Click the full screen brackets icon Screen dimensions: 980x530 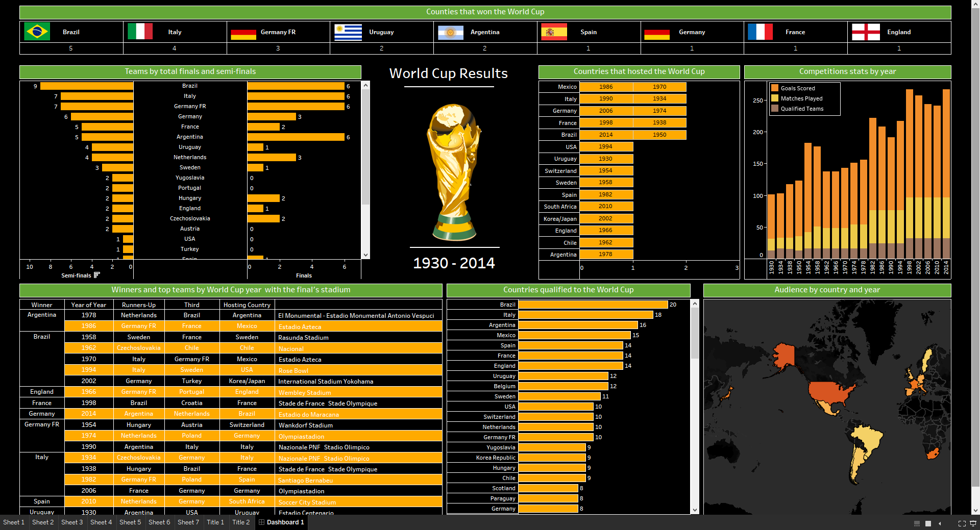pyautogui.click(x=962, y=523)
